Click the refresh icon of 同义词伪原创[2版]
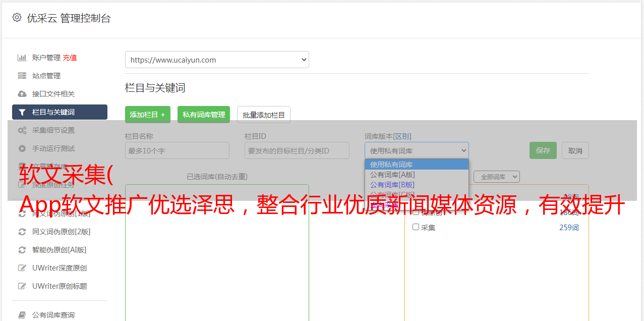Screen dimensions: 644x321 pyautogui.click(x=22, y=232)
